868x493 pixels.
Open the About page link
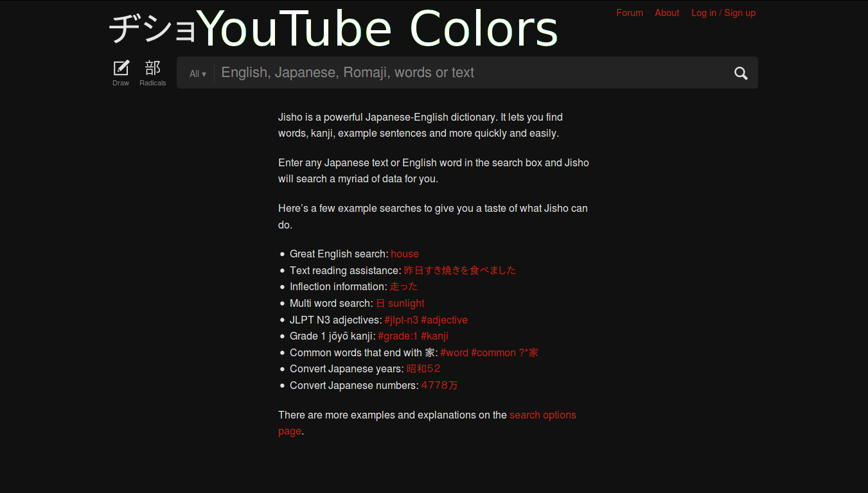point(667,13)
